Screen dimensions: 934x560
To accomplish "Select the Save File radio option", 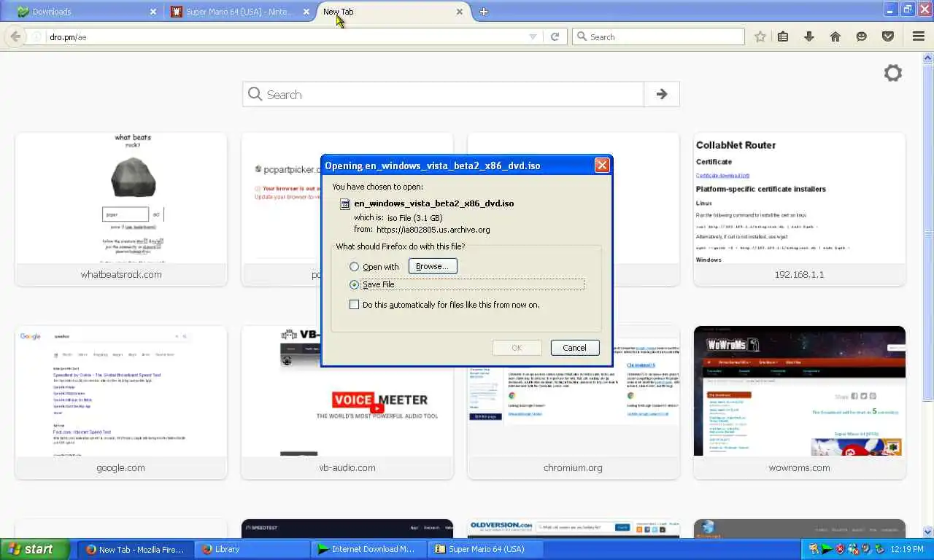I will 355,284.
